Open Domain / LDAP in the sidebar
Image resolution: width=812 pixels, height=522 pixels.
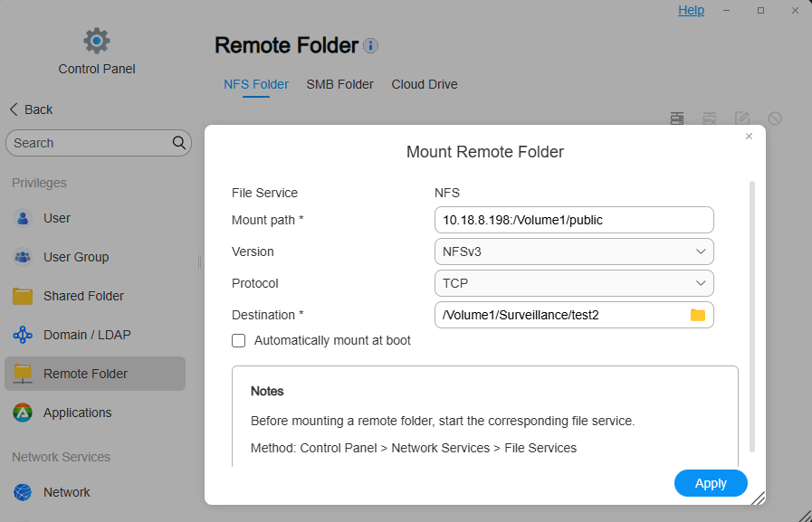tap(87, 335)
